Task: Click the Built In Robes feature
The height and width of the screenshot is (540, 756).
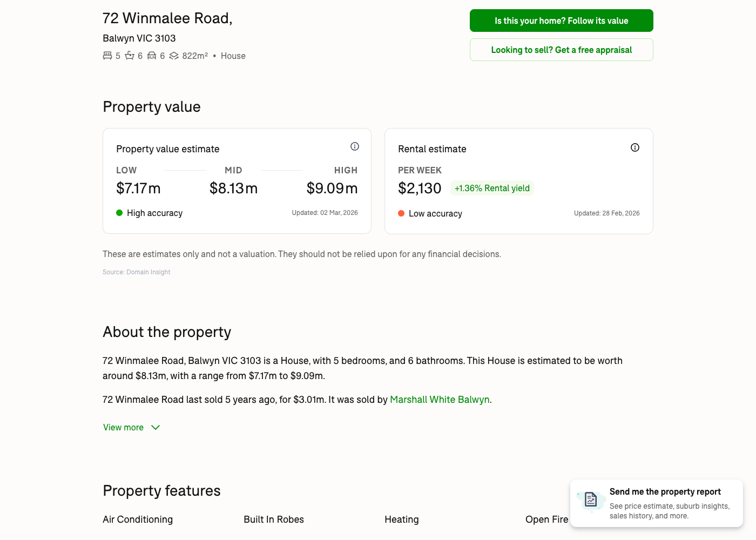Action: pos(274,519)
